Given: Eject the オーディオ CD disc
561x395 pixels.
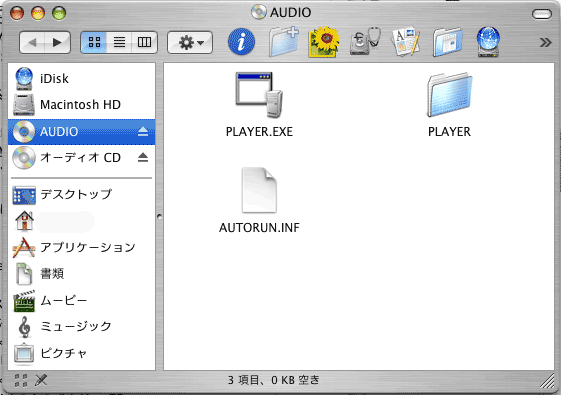Looking at the screenshot, I should (143, 157).
